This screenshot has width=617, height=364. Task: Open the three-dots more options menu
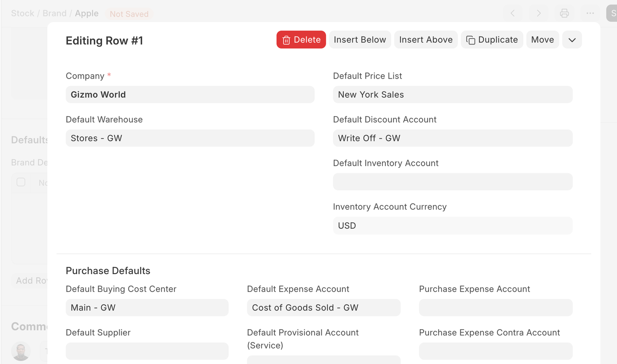(590, 13)
